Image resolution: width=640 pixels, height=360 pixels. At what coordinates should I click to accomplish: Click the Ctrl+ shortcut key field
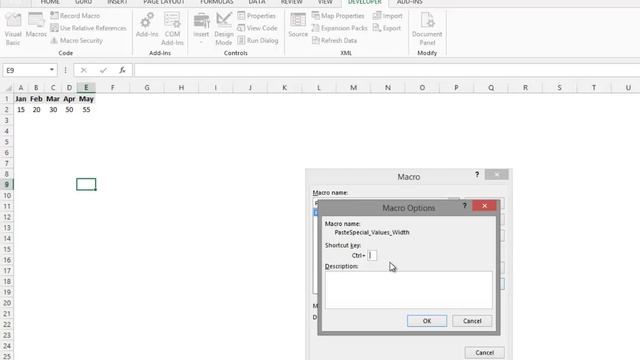[x=372, y=256]
